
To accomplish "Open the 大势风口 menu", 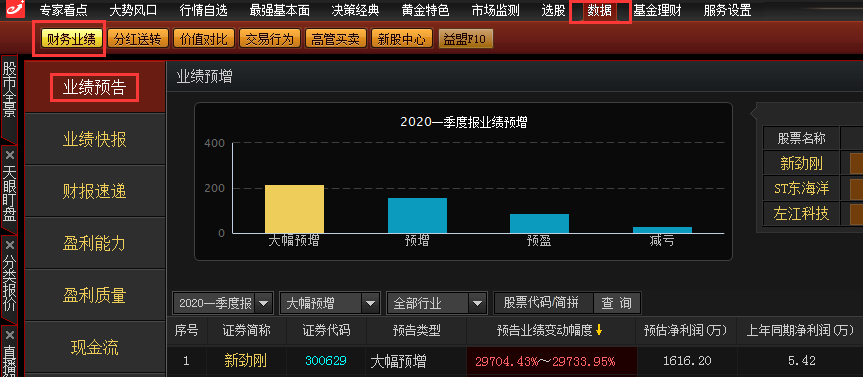I will pos(133,10).
